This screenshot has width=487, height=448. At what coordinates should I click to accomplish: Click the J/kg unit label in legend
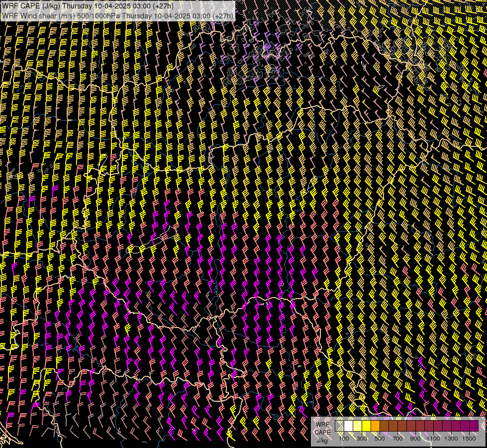point(322,441)
